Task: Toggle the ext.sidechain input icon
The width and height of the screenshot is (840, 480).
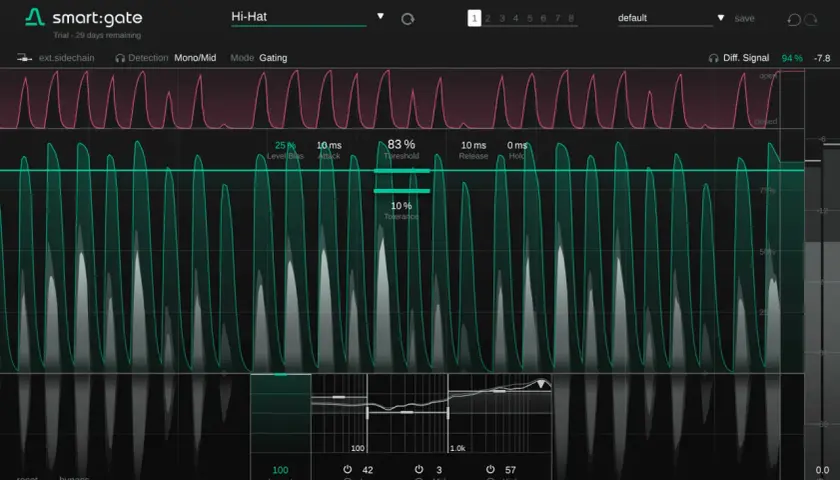Action: pos(25,57)
